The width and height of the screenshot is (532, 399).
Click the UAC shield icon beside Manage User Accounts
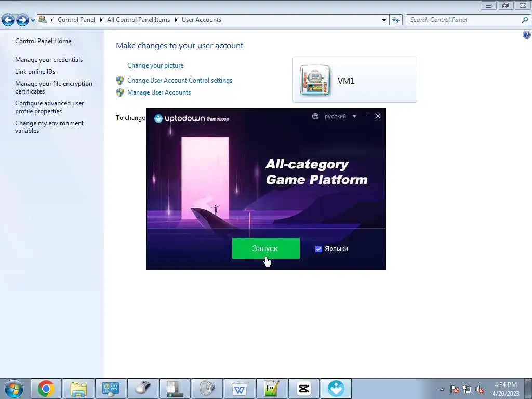120,92
